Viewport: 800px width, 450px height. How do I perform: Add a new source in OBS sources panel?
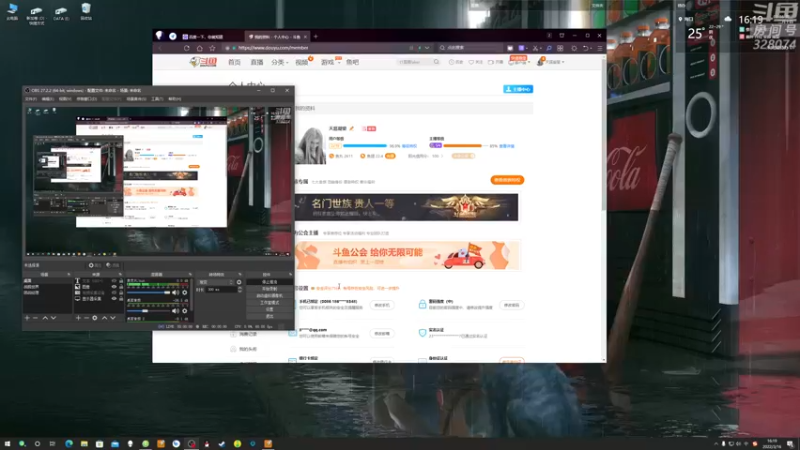pos(78,318)
